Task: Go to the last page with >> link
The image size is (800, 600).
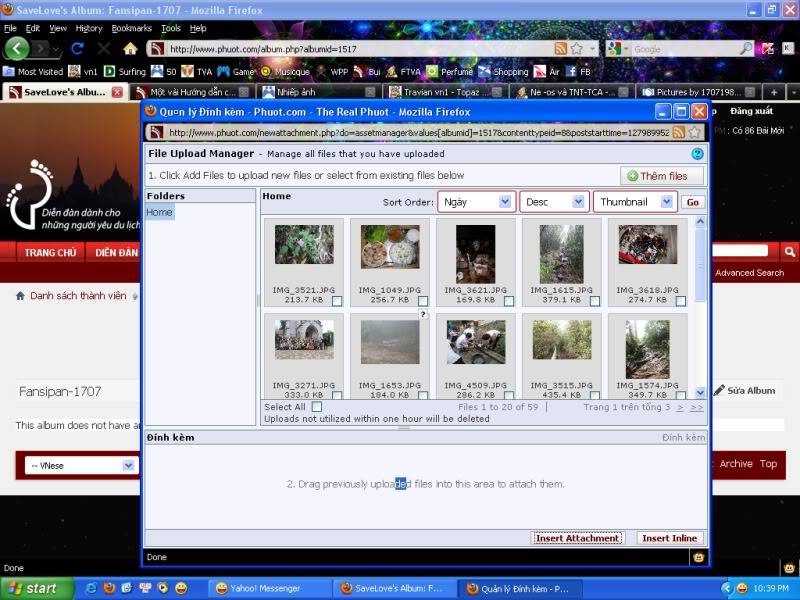Action: (696, 407)
